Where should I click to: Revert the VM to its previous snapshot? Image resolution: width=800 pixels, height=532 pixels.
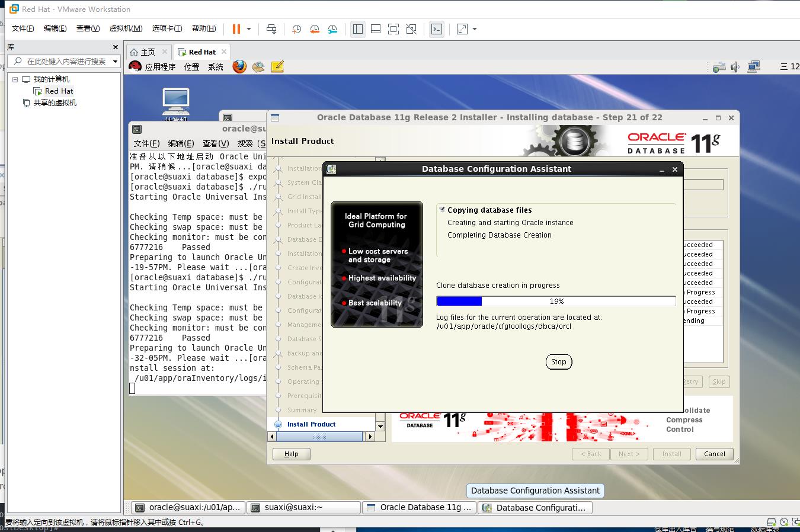click(315, 29)
